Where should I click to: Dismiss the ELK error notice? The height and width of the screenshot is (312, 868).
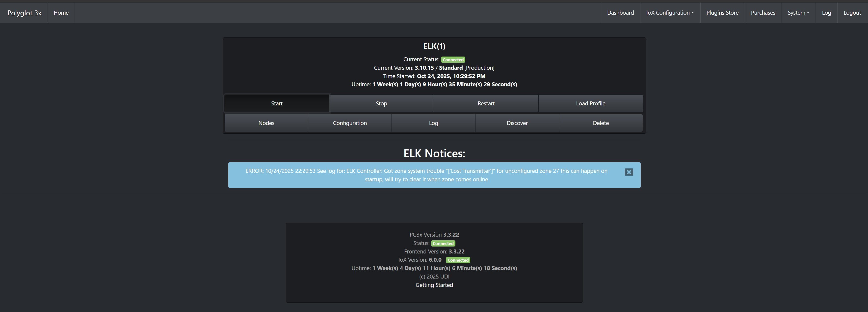[629, 172]
